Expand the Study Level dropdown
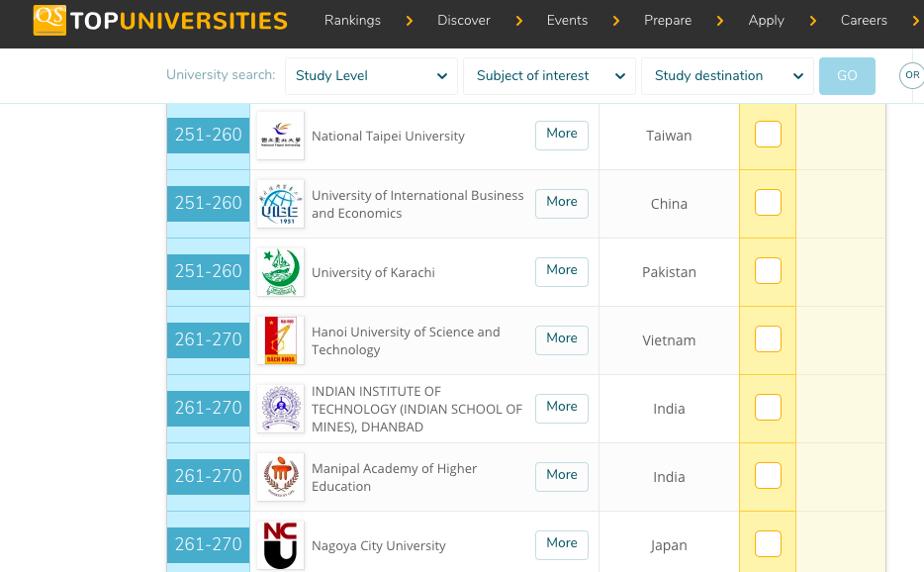The width and height of the screenshot is (924, 572). [371, 76]
